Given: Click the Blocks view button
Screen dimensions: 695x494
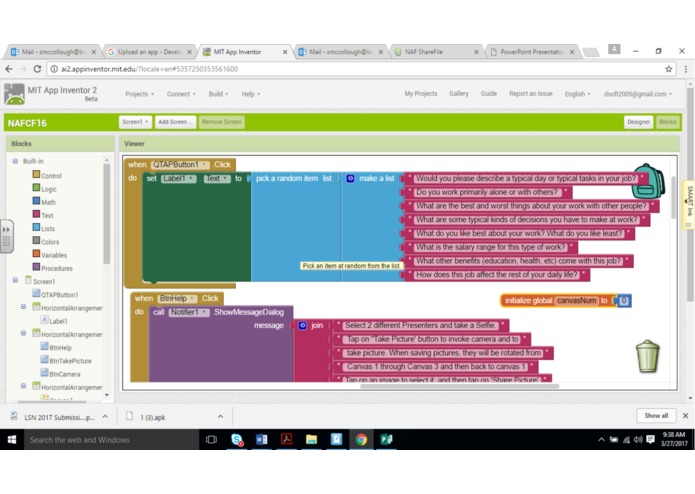Looking at the screenshot, I should click(x=668, y=122).
